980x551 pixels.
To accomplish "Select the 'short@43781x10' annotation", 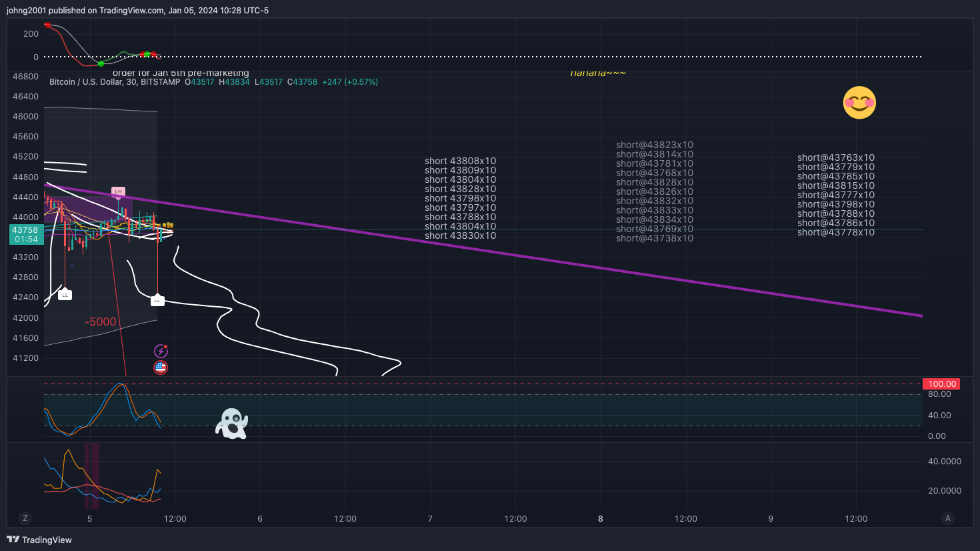I will coord(655,163).
